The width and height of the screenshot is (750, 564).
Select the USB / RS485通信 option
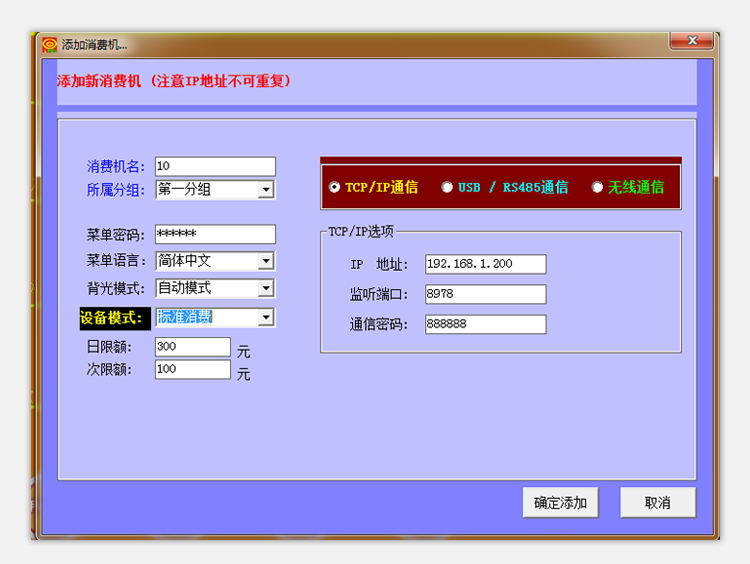447,187
